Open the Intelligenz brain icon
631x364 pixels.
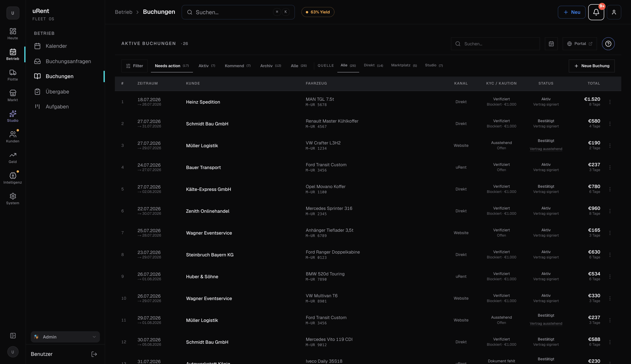(13, 178)
